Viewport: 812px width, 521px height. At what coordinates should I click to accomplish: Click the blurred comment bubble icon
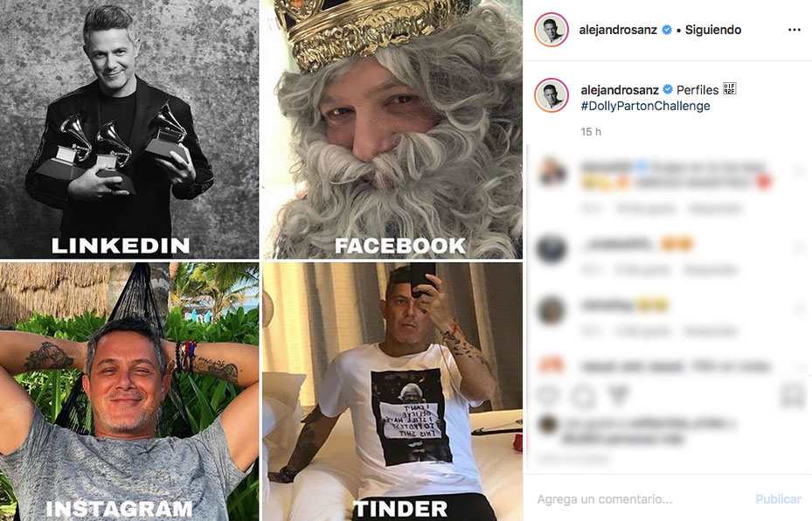tap(583, 396)
